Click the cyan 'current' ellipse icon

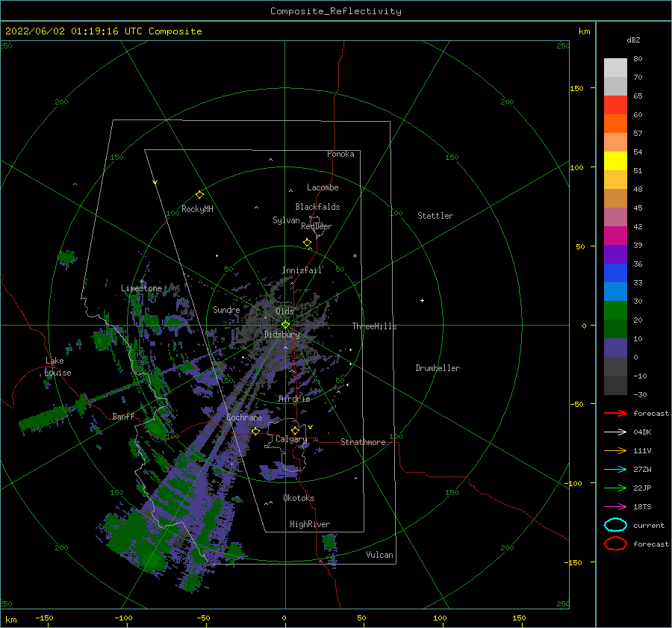tap(615, 525)
